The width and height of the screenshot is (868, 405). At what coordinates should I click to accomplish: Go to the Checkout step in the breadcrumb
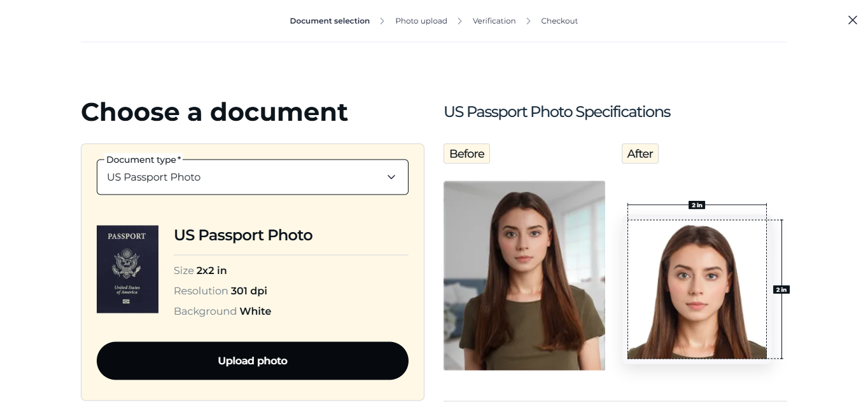tap(559, 20)
